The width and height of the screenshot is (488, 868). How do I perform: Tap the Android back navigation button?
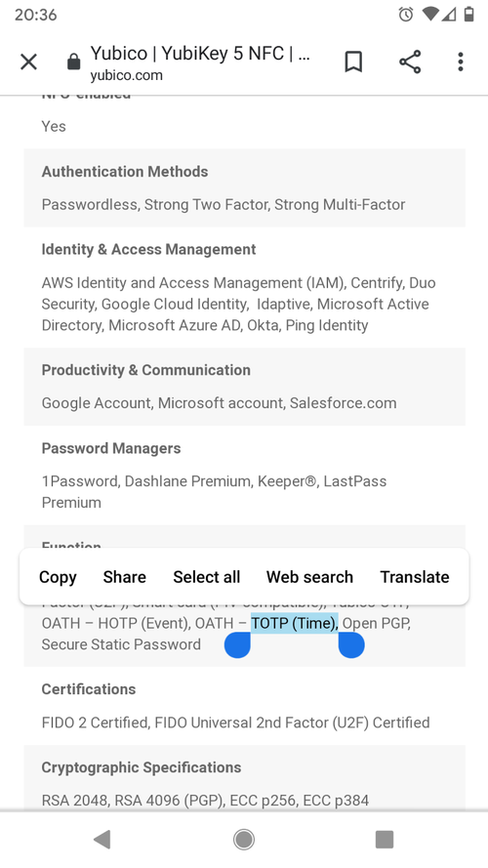102,840
